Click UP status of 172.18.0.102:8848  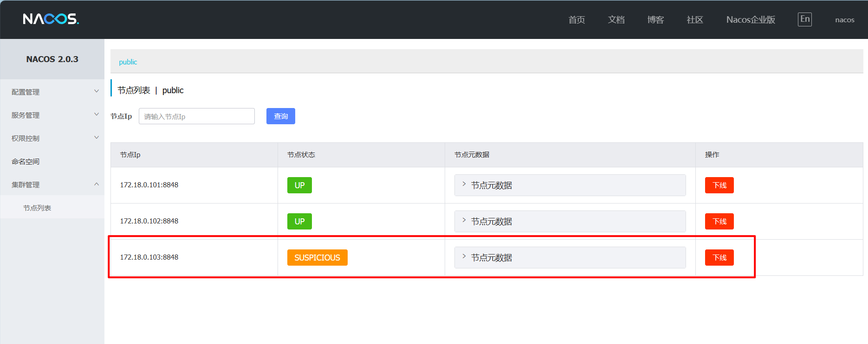coord(299,222)
